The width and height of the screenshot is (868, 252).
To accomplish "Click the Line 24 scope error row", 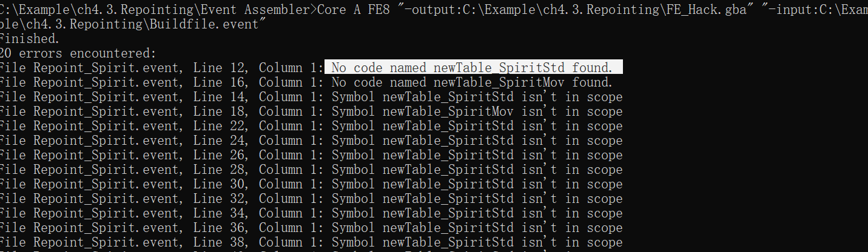I will (x=311, y=141).
